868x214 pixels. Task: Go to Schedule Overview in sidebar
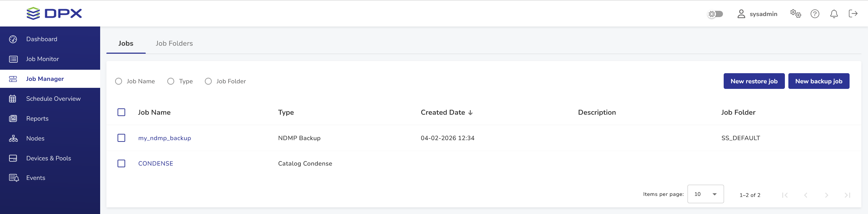[x=53, y=99]
